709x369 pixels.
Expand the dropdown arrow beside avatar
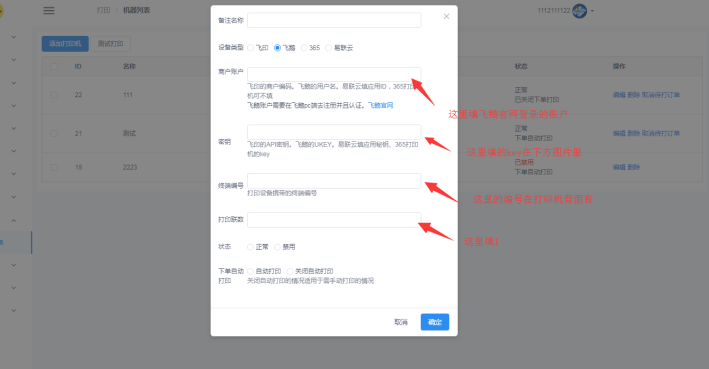592,10
